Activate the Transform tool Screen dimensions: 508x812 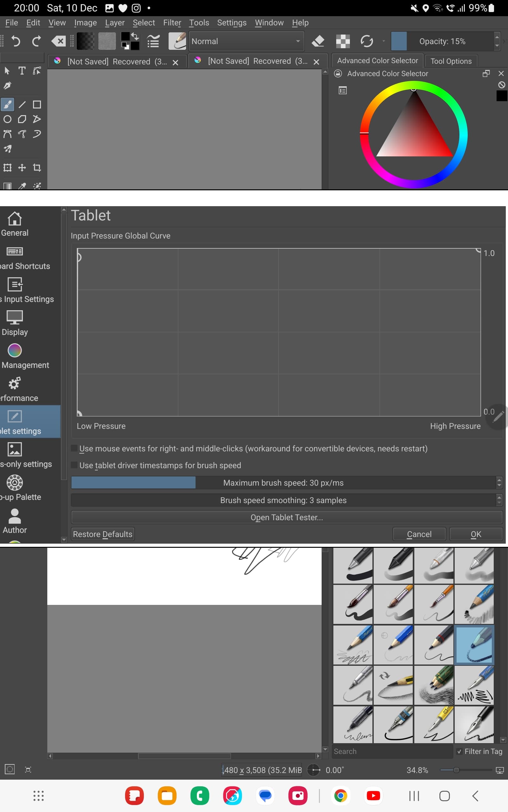pos(7,167)
